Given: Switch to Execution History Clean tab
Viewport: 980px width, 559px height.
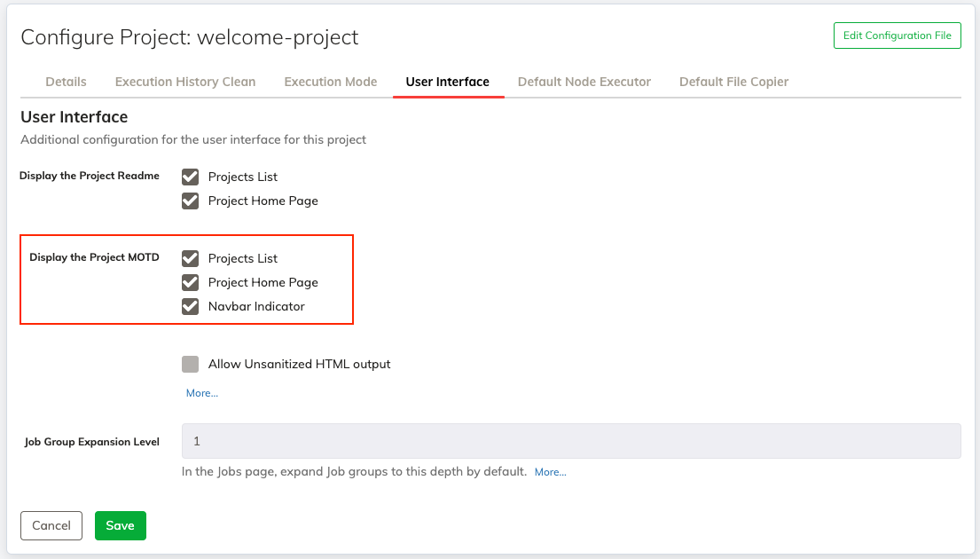Looking at the screenshot, I should (185, 82).
